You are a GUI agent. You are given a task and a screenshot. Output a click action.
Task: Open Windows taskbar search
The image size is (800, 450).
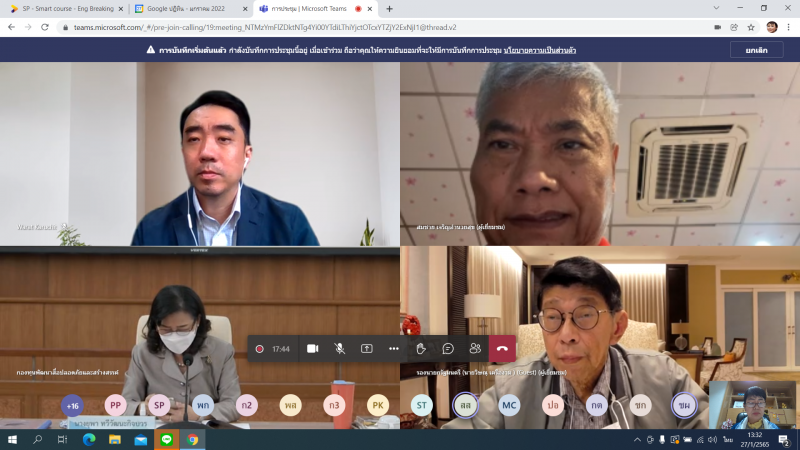pyautogui.click(x=37, y=440)
